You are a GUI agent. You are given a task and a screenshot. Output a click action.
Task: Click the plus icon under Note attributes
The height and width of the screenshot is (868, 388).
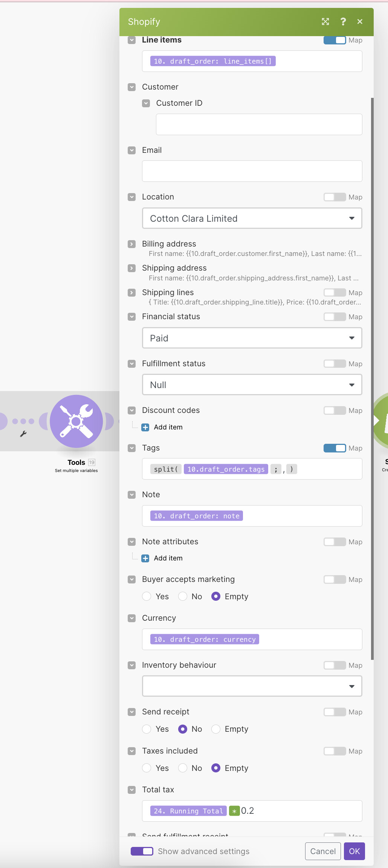(145, 558)
